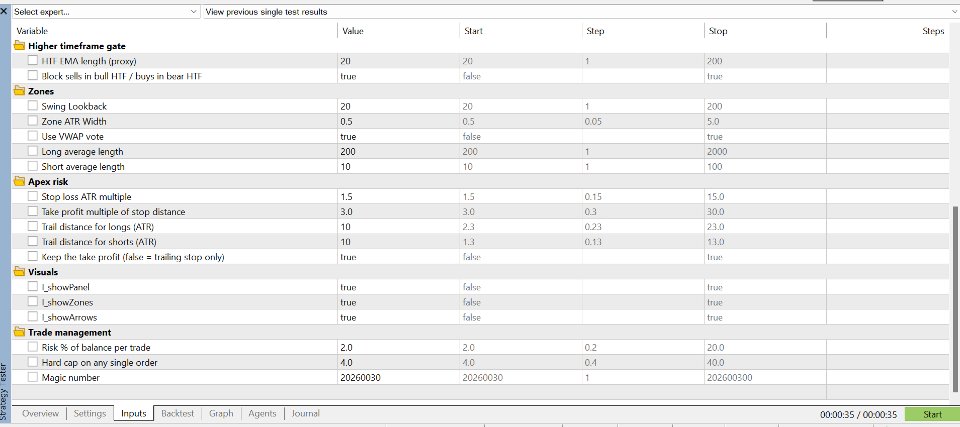Viewport: 960px width, 427px height.
Task: Check the Keep the take profit box
Action: (32, 257)
